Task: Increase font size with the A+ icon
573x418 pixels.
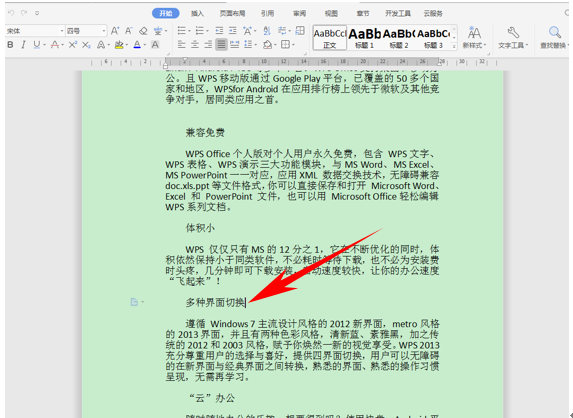Action: (115, 31)
